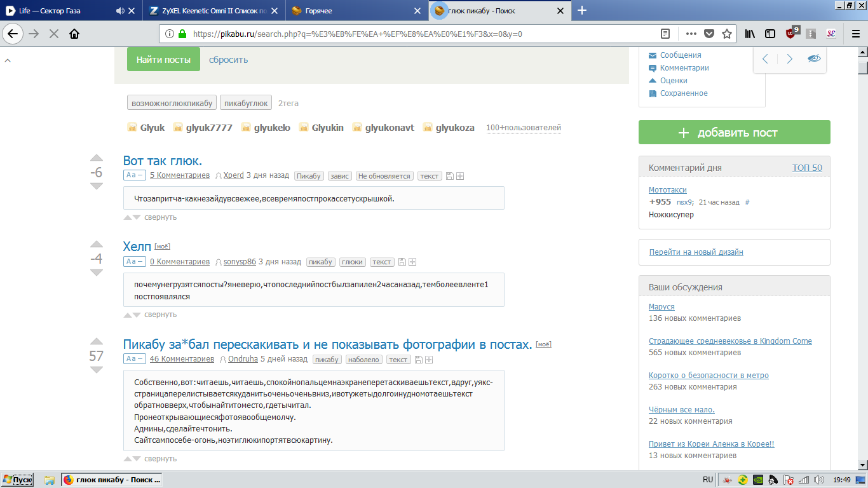Image resolution: width=868 pixels, height=488 pixels.
Task: Save the 'Вот так глюк.' post via floppy icon
Action: tap(450, 176)
